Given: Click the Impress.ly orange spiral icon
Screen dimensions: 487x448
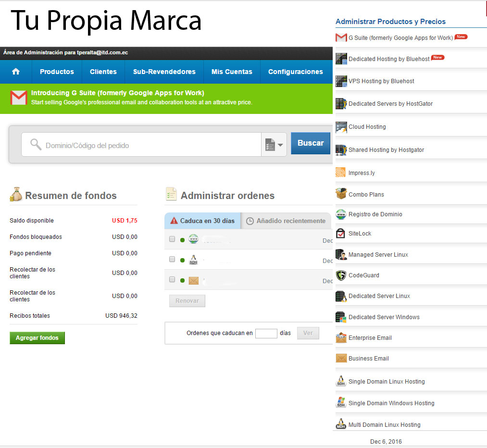Looking at the screenshot, I should coord(340,172).
